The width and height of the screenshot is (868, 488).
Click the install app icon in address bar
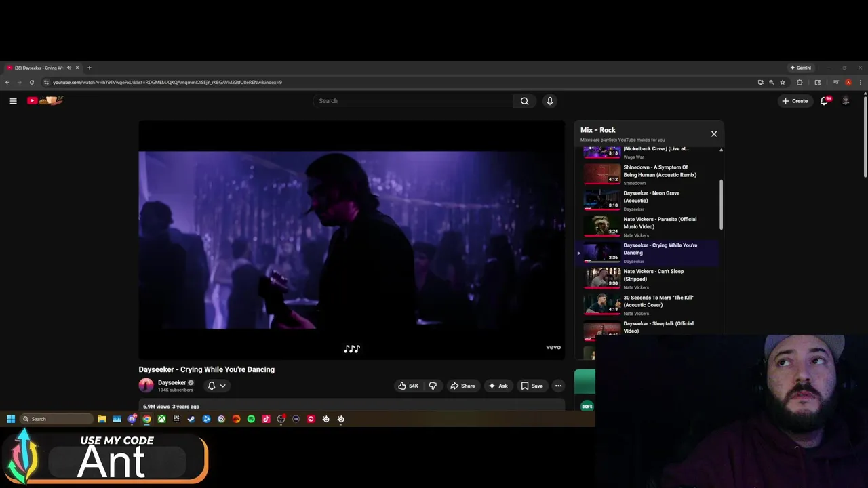[760, 82]
